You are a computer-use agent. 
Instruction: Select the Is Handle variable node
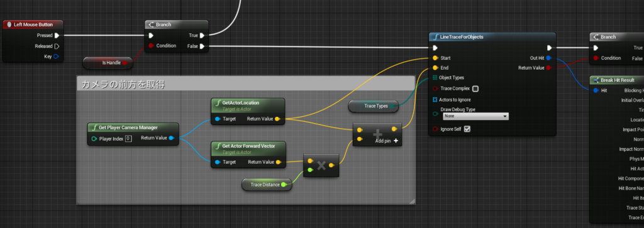click(108, 63)
